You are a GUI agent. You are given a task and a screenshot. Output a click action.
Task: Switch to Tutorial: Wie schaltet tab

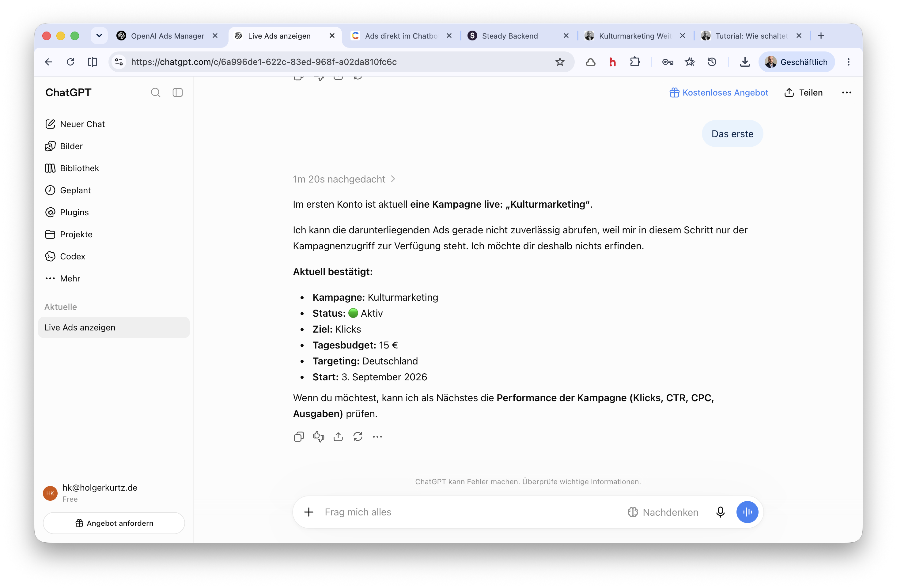pos(751,36)
